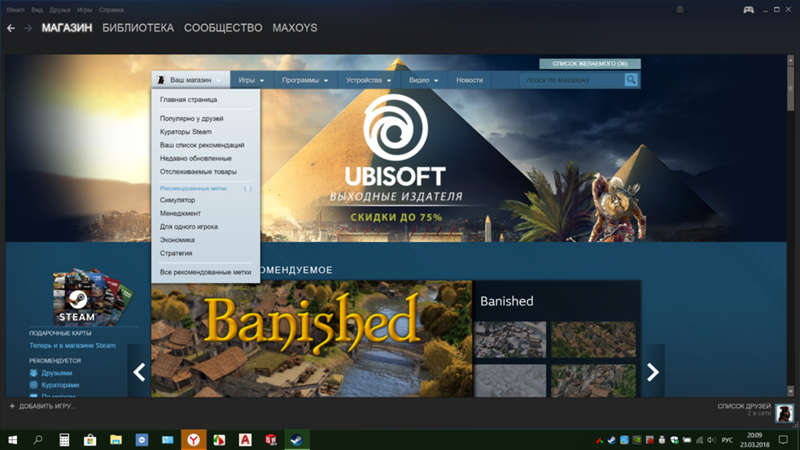Open СПИСОК ДРУЗЕЙ friends list
800x450 pixels.
744,406
